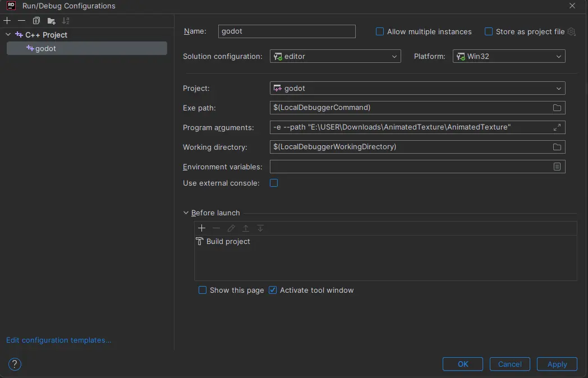Screen dimensions: 588x378
Task: Open the Solution configuration dropdown
Action: 394,56
